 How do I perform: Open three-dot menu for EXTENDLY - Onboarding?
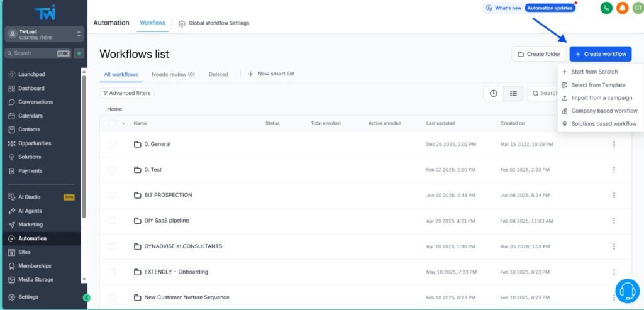(614, 272)
